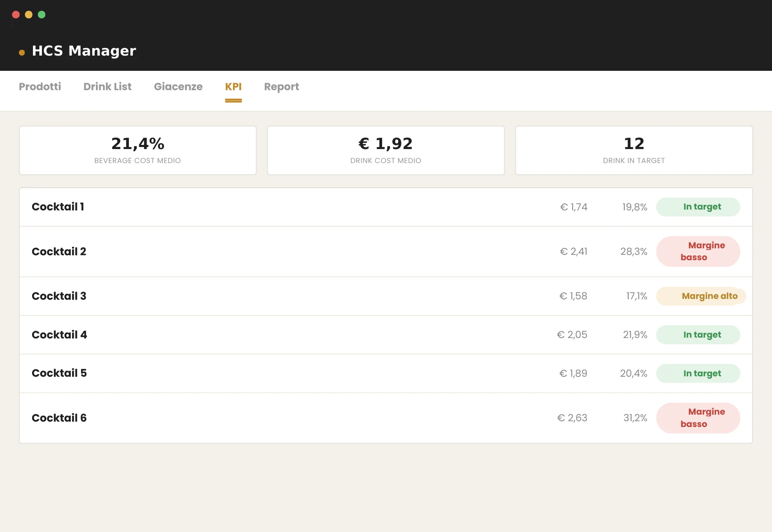Screen dimensions: 772x532
Task: Select the Drink In Target 12 card
Action: (634, 150)
